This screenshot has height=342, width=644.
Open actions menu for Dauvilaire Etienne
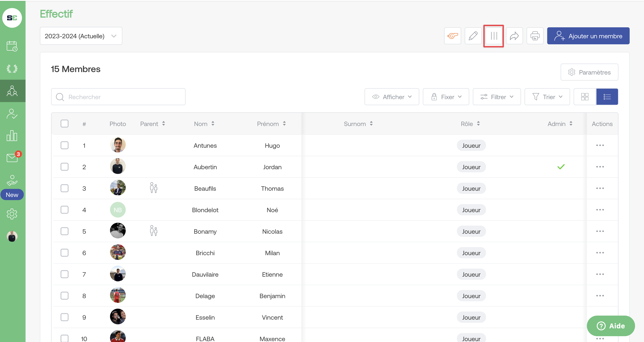coord(600,274)
